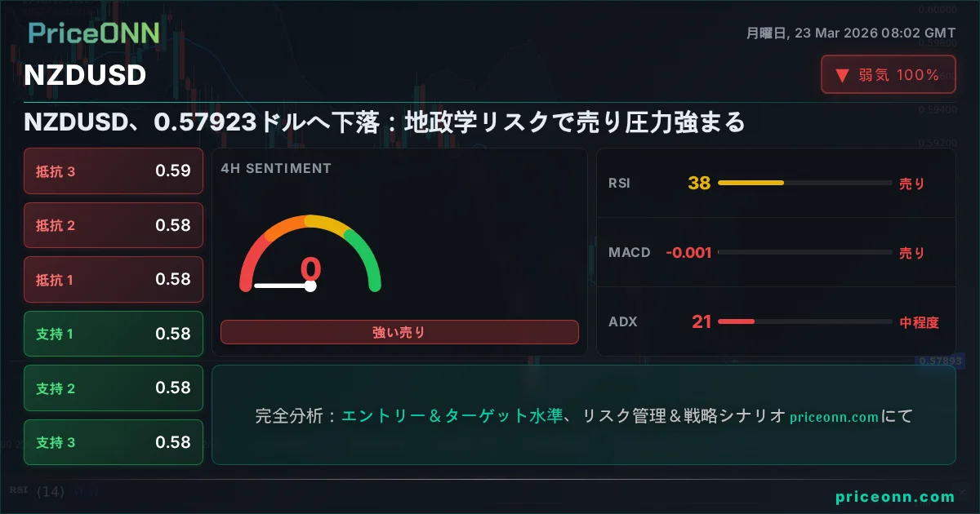
Task: Click the MACD indicator bar
Action: (804, 253)
